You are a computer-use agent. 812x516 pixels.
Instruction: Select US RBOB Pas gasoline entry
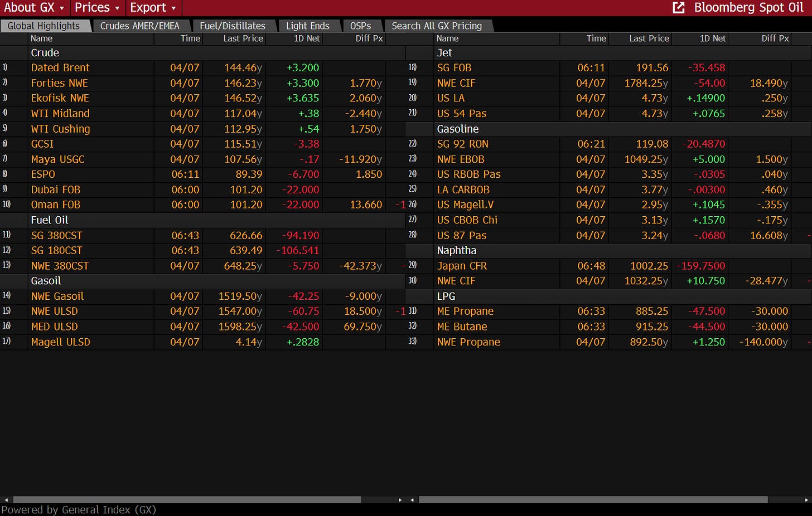tap(609, 174)
